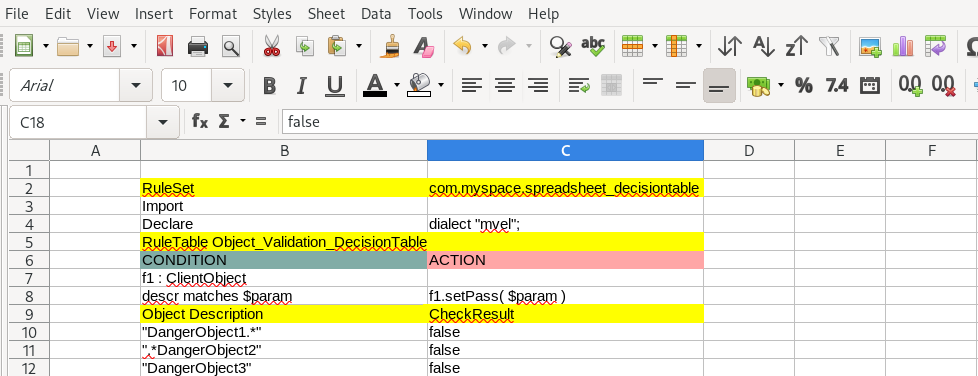Click the Print icon in toolbar
Screen dimensions: 978x376
[x=198, y=46]
